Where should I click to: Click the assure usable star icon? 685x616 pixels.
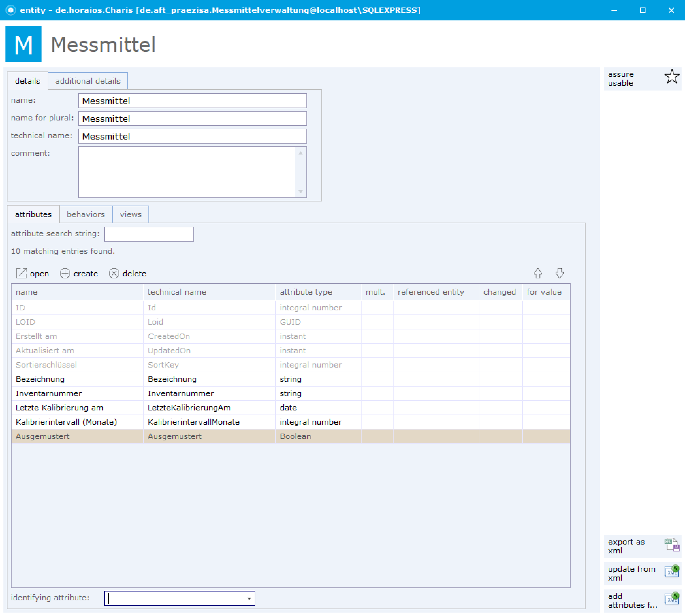tap(672, 77)
